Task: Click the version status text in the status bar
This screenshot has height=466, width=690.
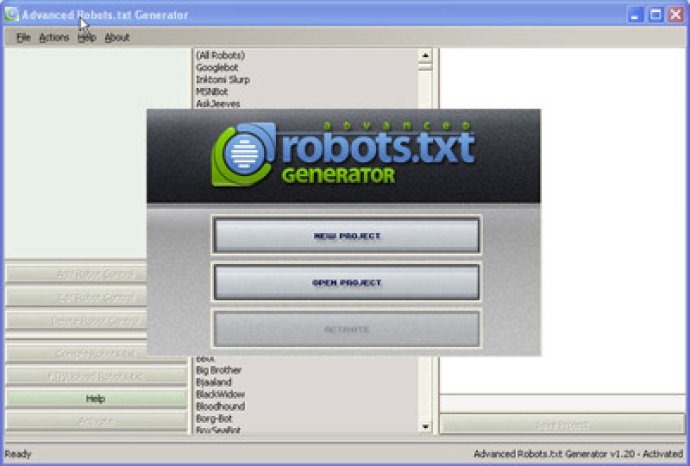Action: [x=578, y=454]
